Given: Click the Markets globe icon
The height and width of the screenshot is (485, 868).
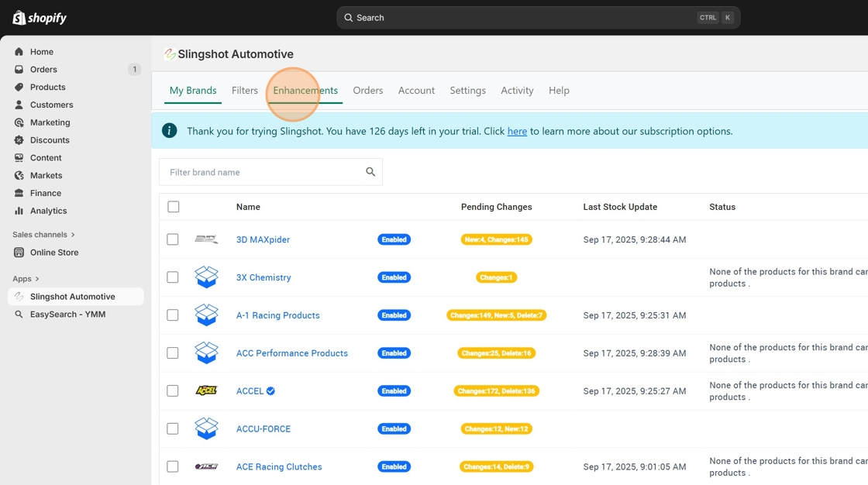Looking at the screenshot, I should point(19,176).
